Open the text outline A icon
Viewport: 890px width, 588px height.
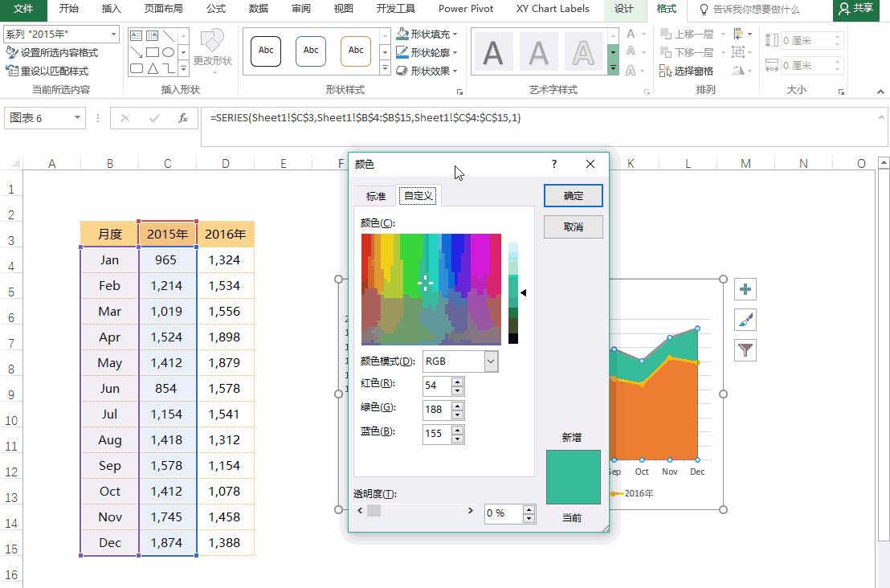click(x=631, y=51)
